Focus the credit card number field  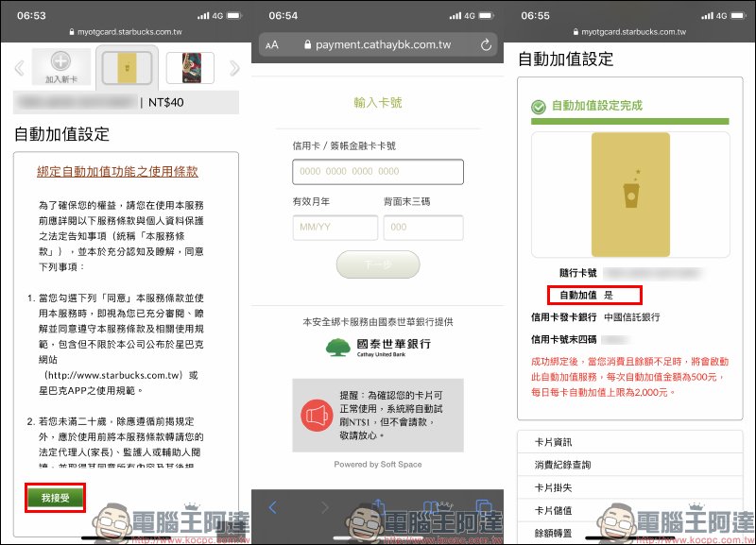coord(378,172)
